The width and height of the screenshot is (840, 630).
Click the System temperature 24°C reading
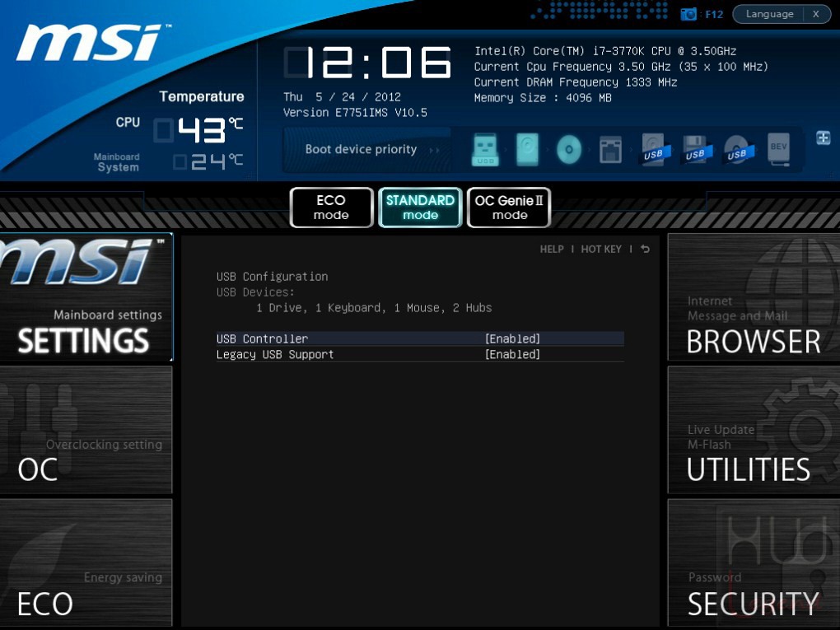pos(209,161)
